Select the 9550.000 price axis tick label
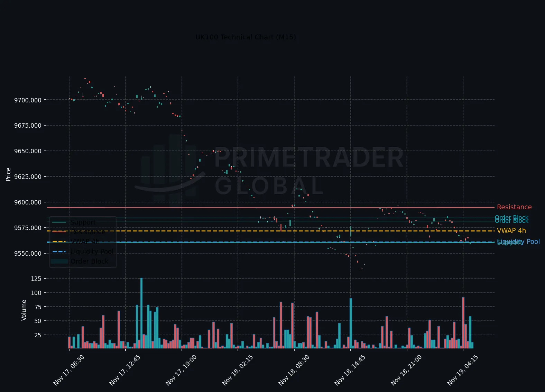Image resolution: width=545 pixels, height=392 pixels. point(28,253)
